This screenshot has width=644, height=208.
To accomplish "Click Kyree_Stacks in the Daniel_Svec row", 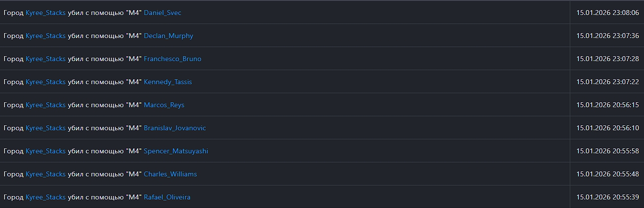I will tap(46, 13).
